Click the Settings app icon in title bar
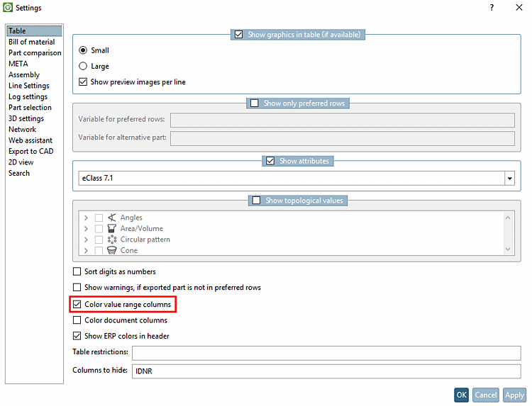 point(8,7)
